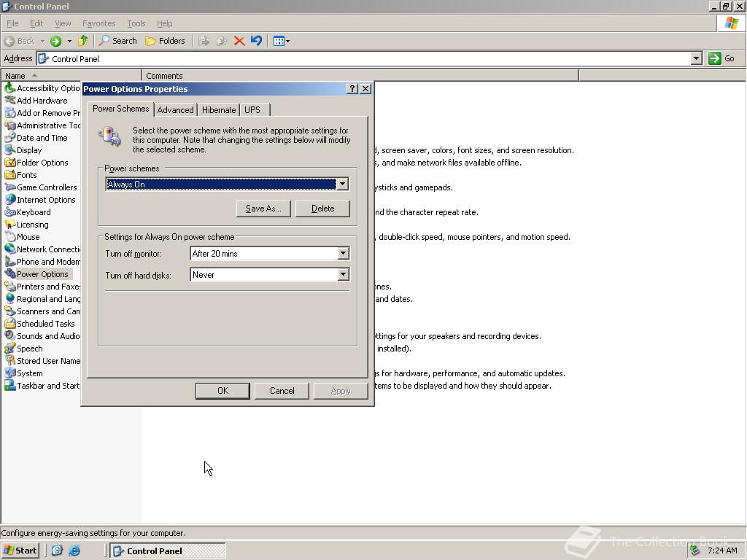747x560 pixels.
Task: Select the System icon
Action: (x=10, y=373)
